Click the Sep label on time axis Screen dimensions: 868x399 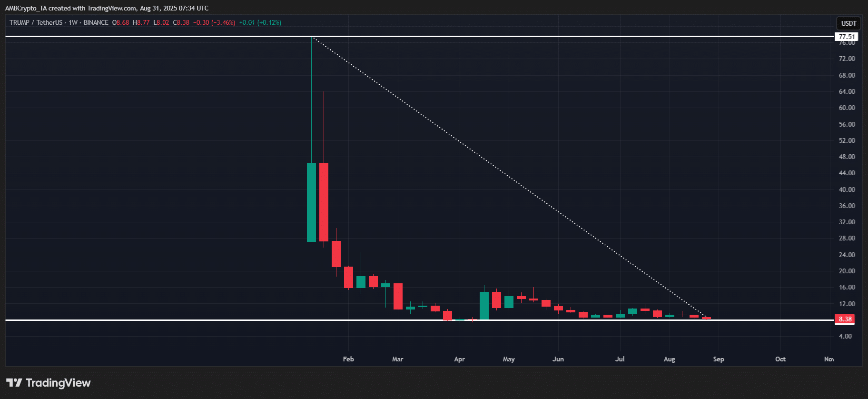719,359
